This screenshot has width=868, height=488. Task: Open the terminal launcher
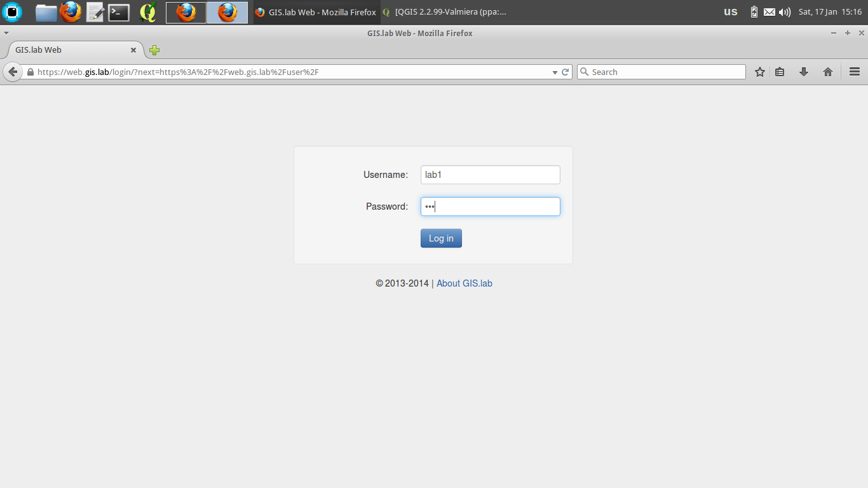119,12
